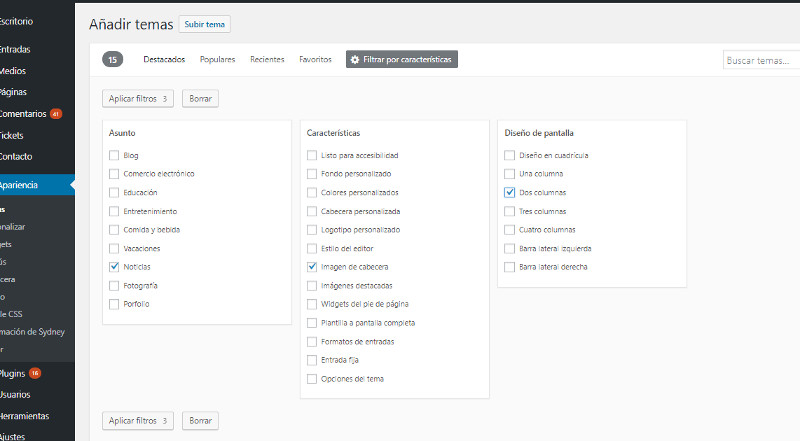Check Diseño en cuadrícula option
This screenshot has width=800, height=441.
pyautogui.click(x=509, y=155)
